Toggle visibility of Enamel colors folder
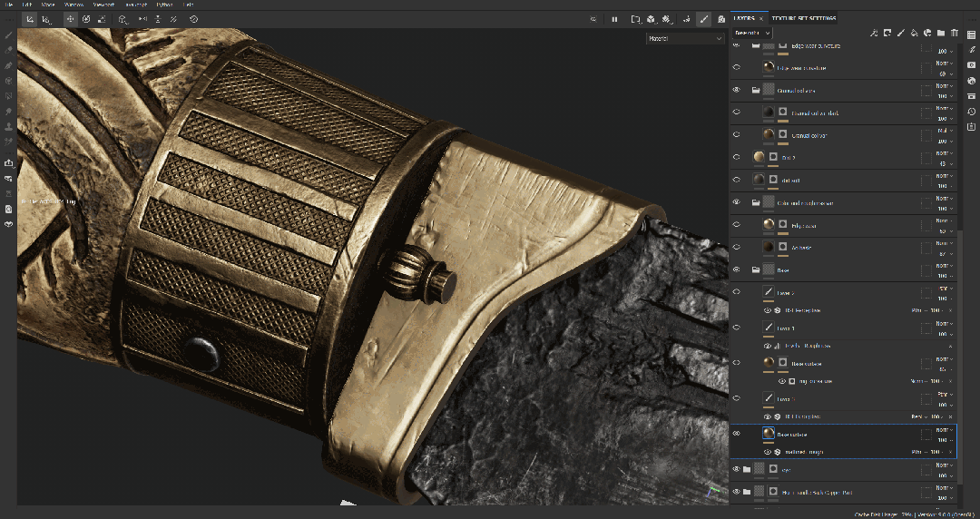The width and height of the screenshot is (980, 519). (x=736, y=90)
